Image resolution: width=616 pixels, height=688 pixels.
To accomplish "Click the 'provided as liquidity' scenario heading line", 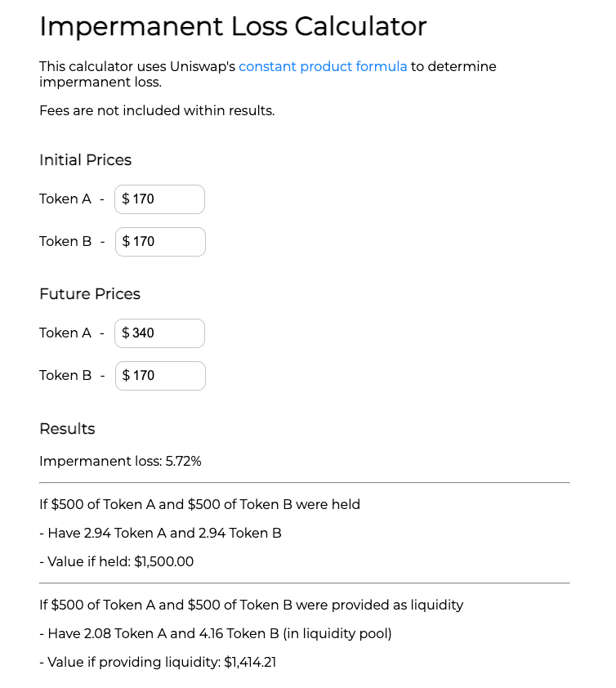I will [x=252, y=605].
